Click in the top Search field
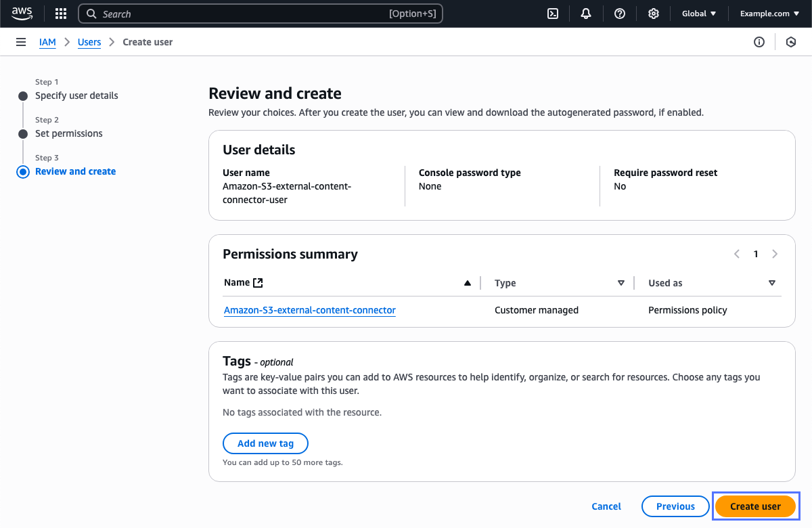812x528 pixels. 261,14
